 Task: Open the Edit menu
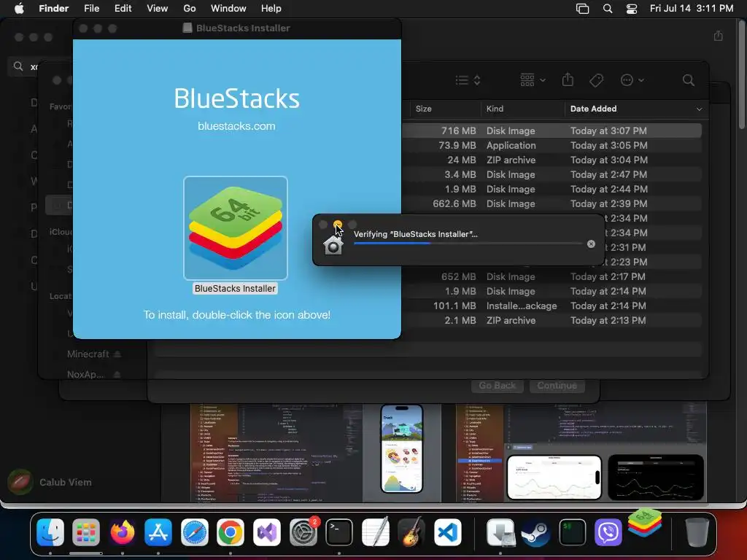123,8
